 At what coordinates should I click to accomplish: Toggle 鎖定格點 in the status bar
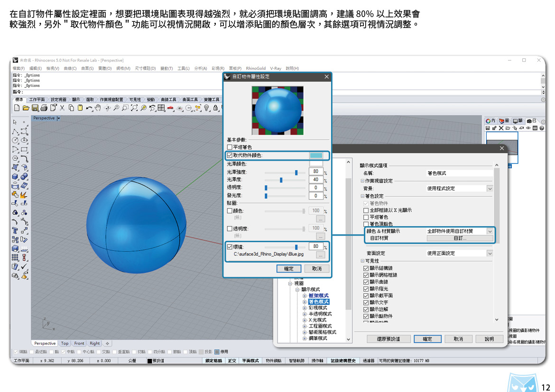(x=214, y=361)
